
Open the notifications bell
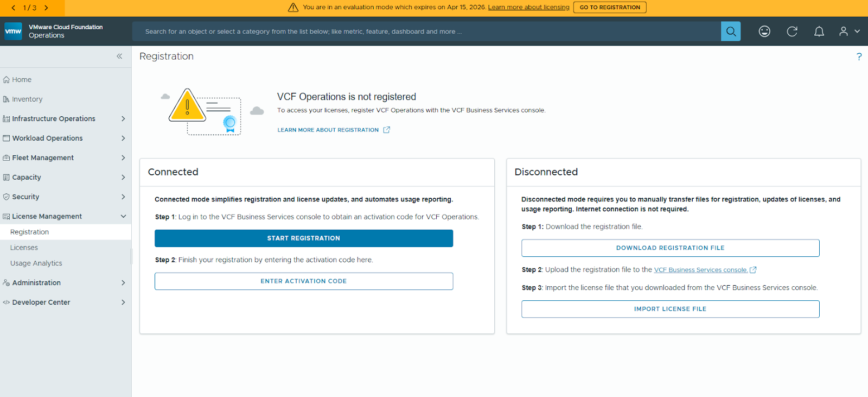(x=819, y=31)
